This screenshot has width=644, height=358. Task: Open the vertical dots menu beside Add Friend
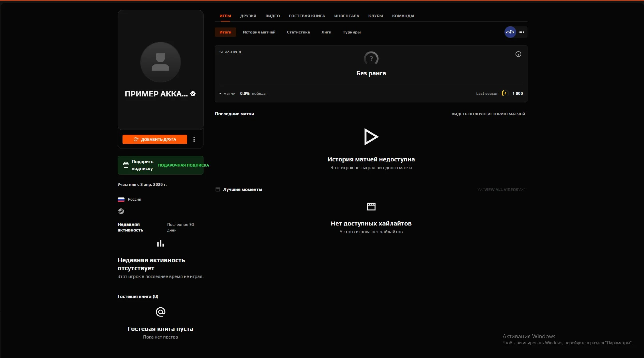[194, 139]
